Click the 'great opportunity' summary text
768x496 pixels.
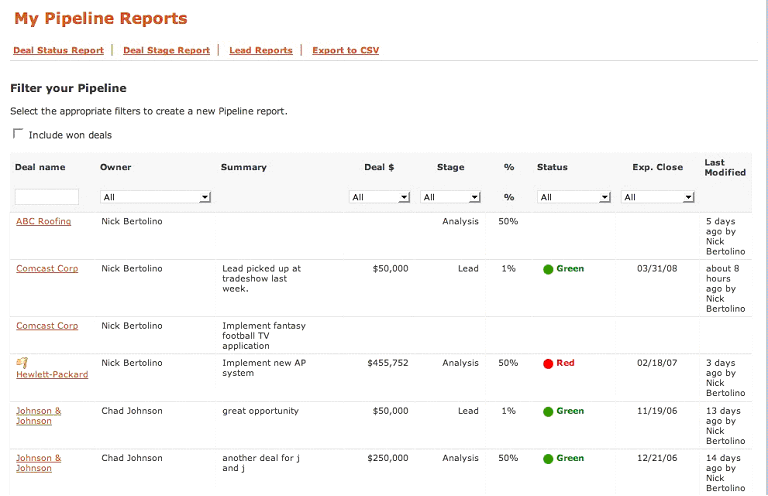[261, 411]
